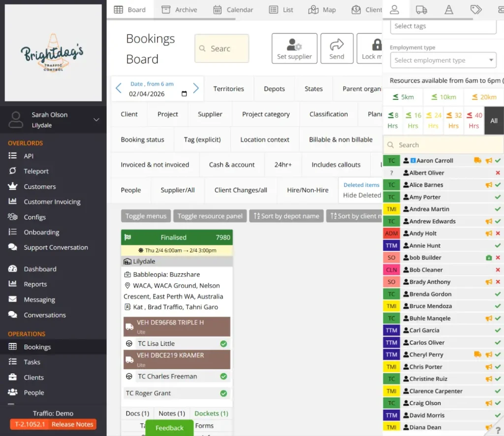Switch to the Calendar tab

[233, 9]
